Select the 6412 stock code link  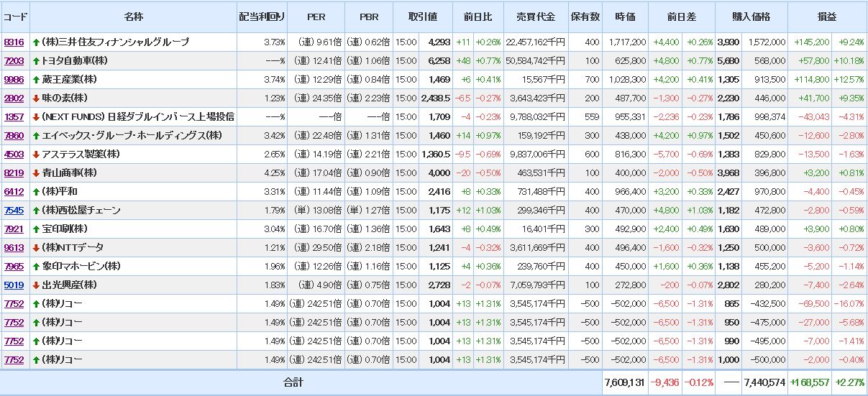click(14, 192)
